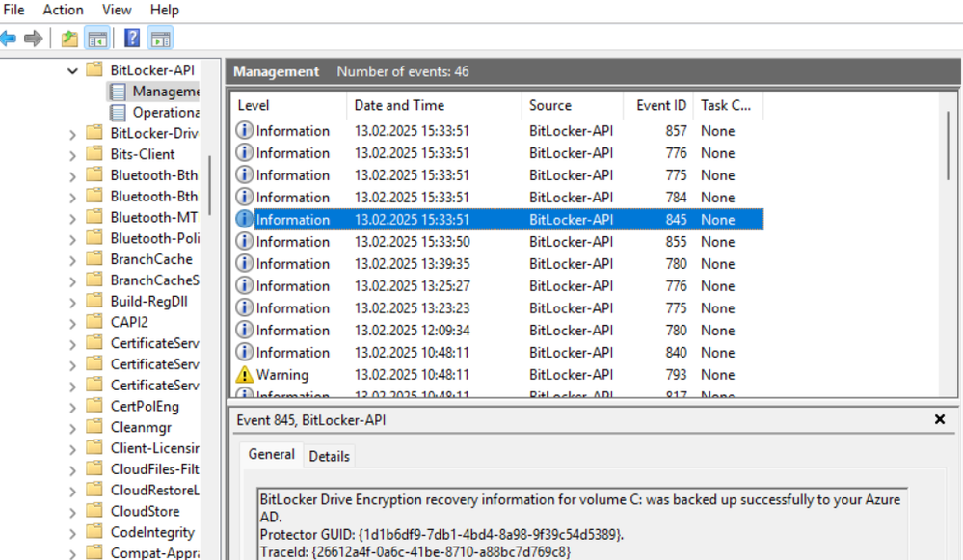Screen dimensions: 963x560
Task: Toggle the Show/Hide Console Tree icon
Action: 97,39
